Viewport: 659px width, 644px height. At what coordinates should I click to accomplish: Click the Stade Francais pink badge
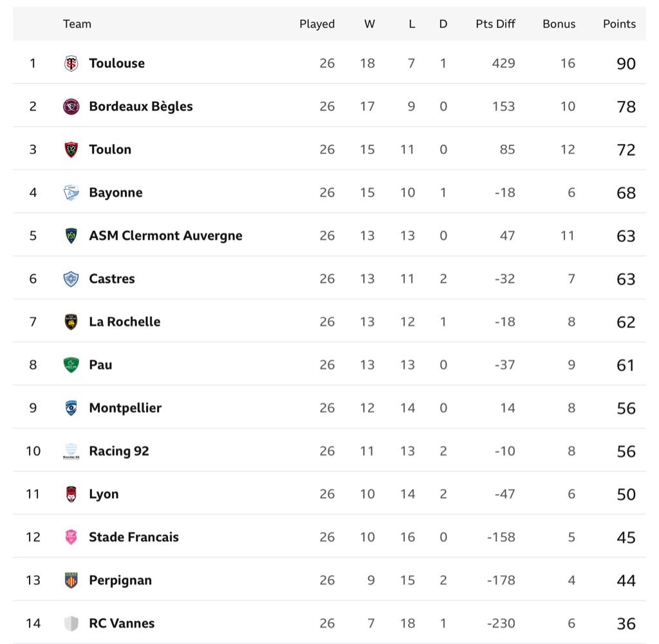click(71, 537)
